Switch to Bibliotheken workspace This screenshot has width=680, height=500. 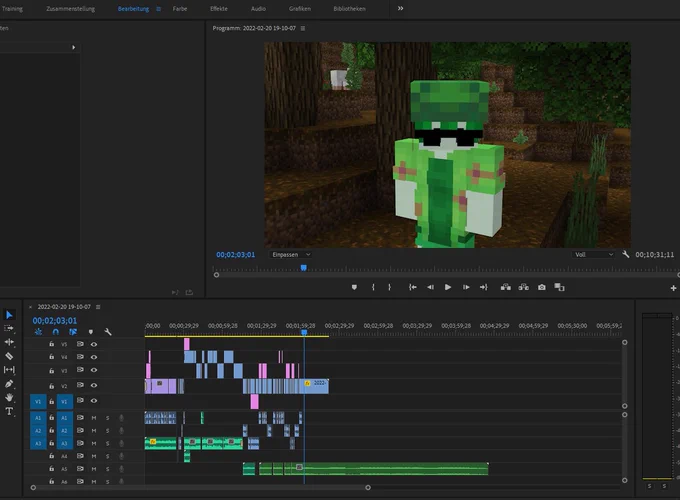[349, 9]
